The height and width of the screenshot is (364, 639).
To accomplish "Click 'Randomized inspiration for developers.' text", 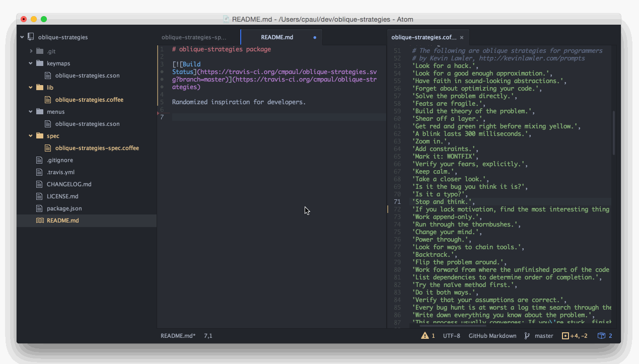I will click(239, 102).
